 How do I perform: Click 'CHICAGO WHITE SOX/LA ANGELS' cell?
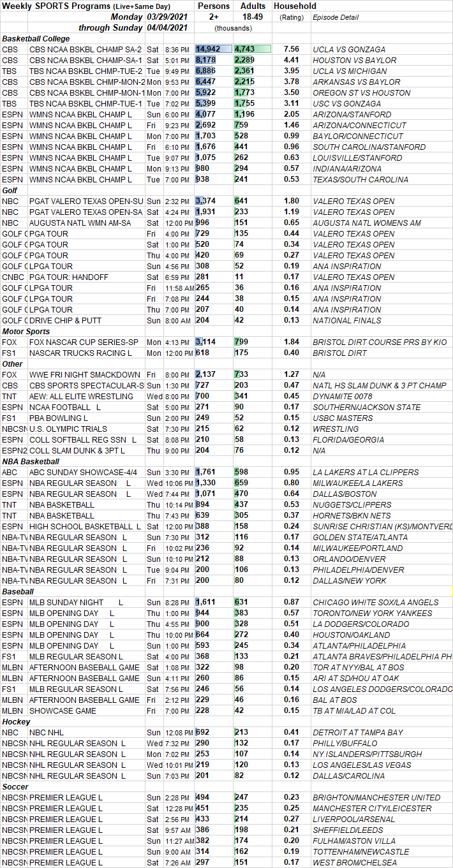click(376, 602)
